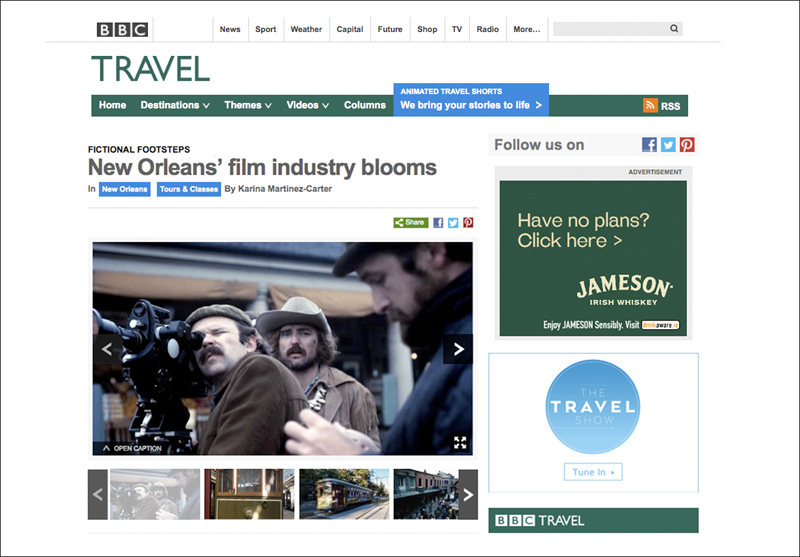
Task: Expand the Destinations dropdown menu
Action: [x=175, y=105]
